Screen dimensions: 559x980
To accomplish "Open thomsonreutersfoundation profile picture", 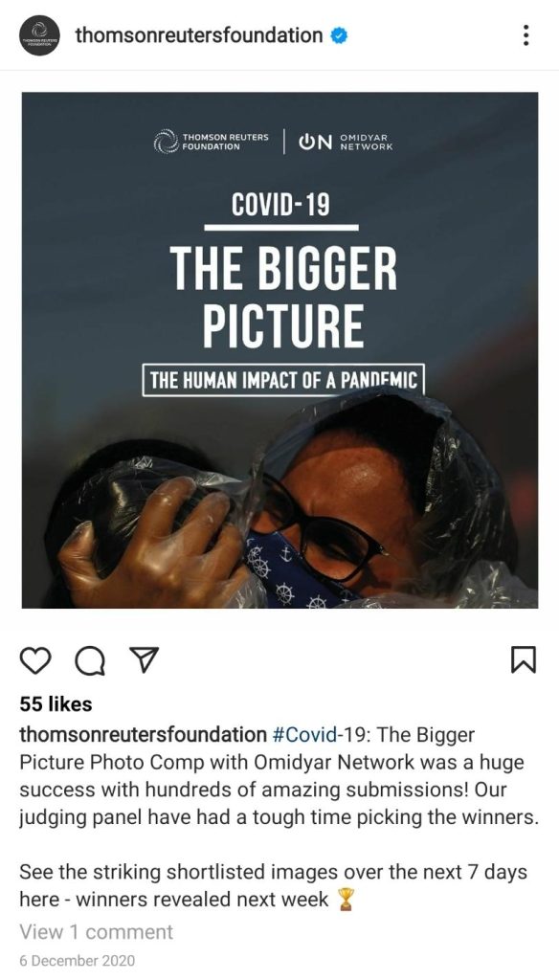I will [x=39, y=35].
